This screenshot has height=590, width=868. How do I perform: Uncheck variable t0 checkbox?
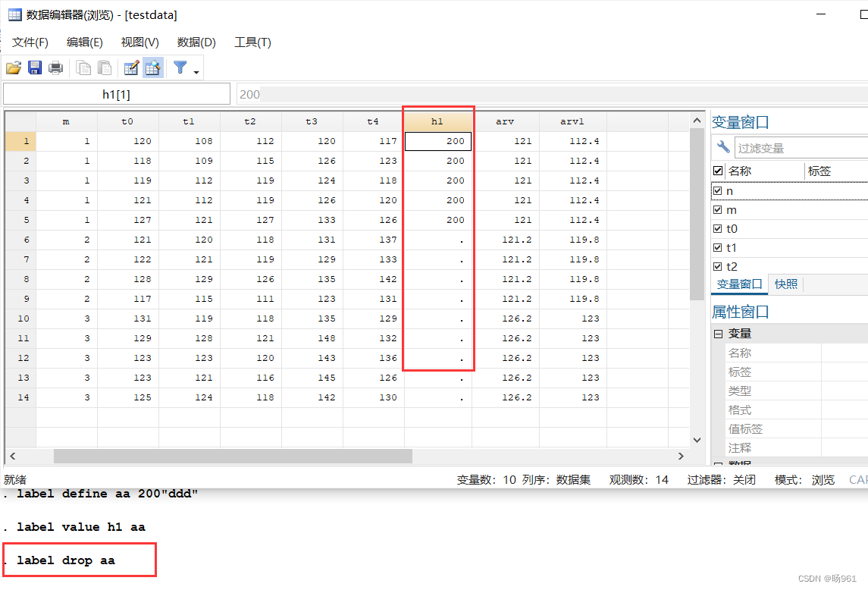click(718, 229)
